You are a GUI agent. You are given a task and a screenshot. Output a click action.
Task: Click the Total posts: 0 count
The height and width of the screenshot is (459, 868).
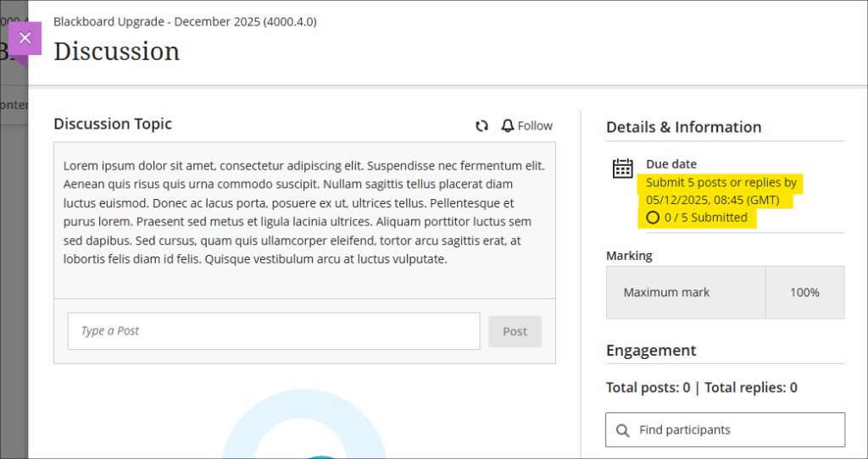coord(648,388)
